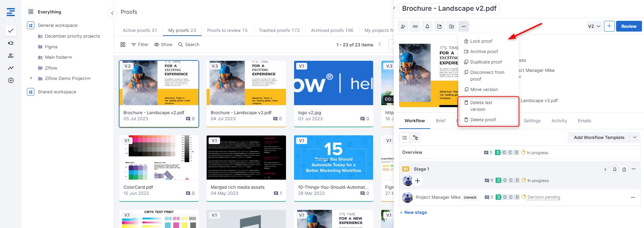Click the move to folder icon
This screenshot has width=644, height=228.
[x=452, y=27]
